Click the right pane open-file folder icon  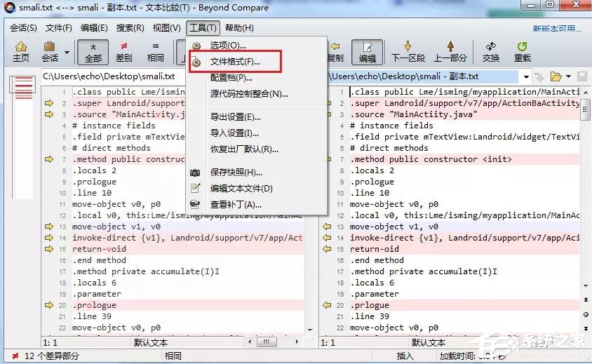(556, 76)
